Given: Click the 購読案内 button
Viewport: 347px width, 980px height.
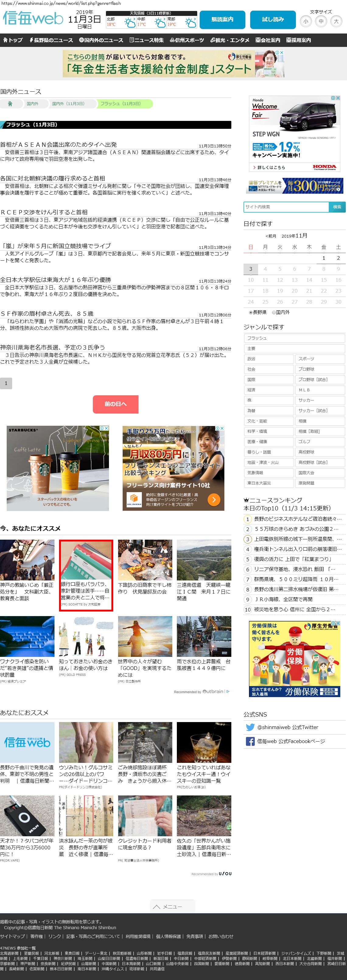Looking at the screenshot, I should [222, 19].
